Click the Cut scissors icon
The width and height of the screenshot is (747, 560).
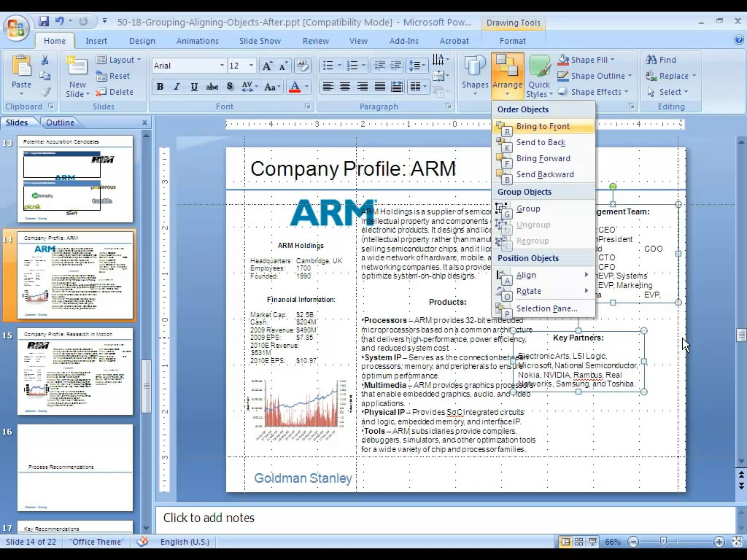point(44,60)
